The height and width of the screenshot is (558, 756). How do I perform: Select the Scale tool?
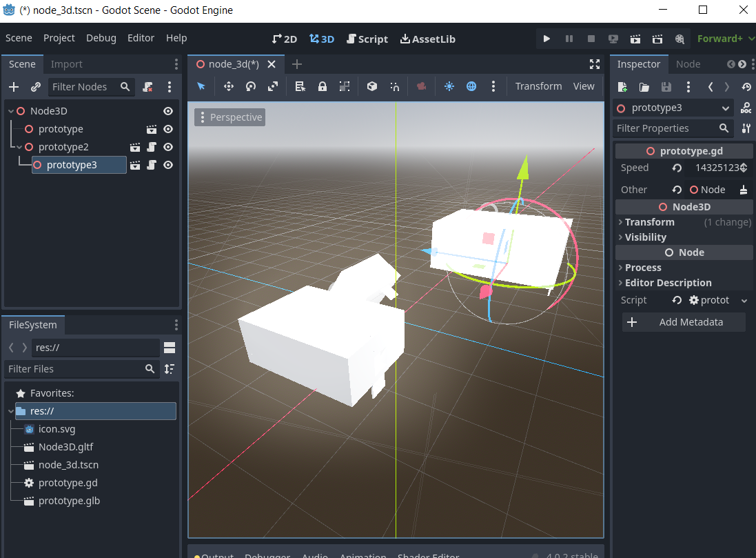click(272, 86)
